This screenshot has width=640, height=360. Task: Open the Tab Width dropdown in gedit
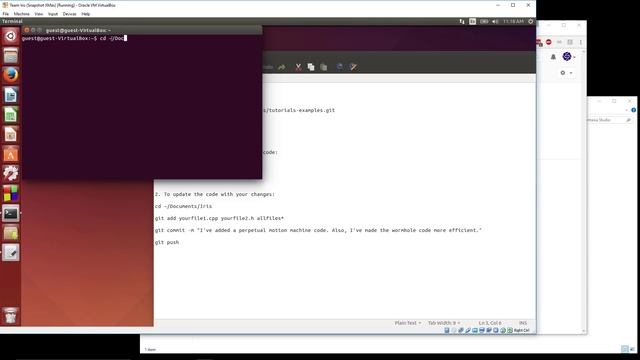(x=444, y=323)
